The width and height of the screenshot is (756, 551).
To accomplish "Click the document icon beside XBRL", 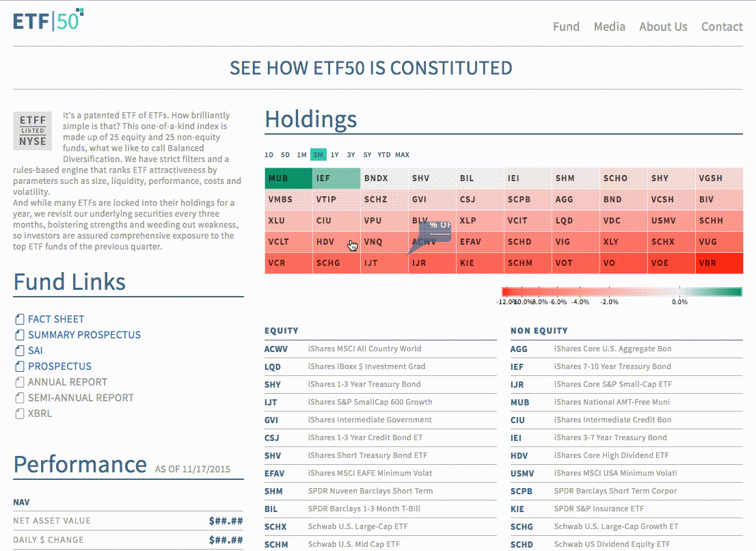I will click(19, 413).
